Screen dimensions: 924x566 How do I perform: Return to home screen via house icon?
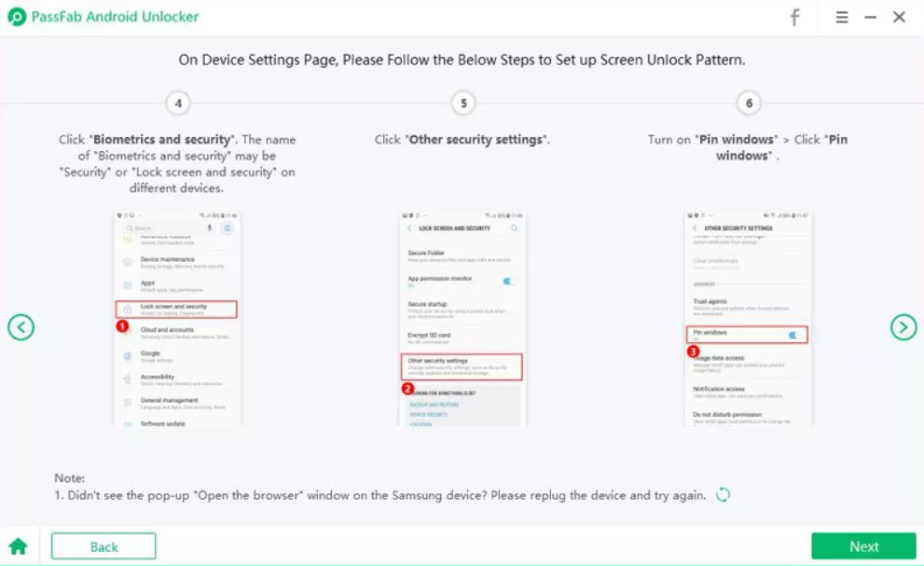19,546
